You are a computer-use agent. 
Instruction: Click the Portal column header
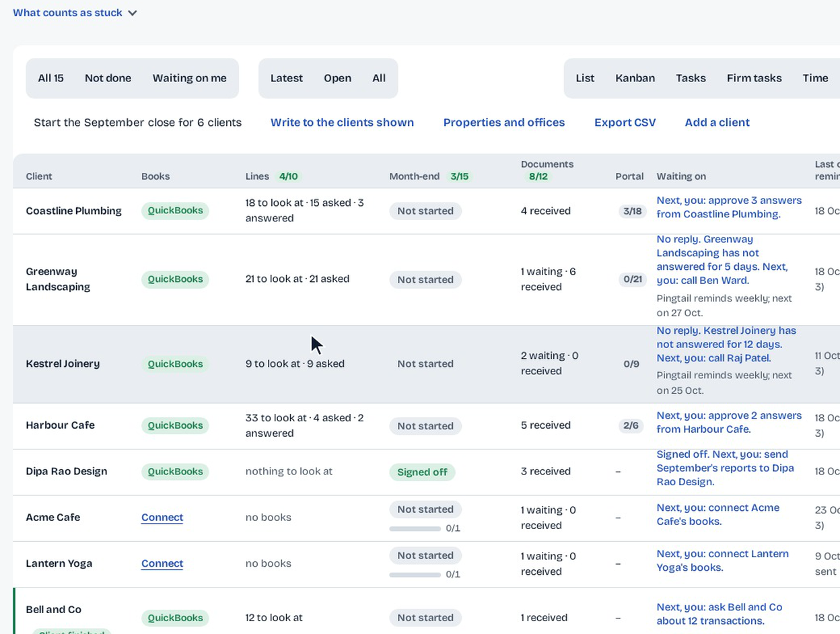(x=629, y=176)
